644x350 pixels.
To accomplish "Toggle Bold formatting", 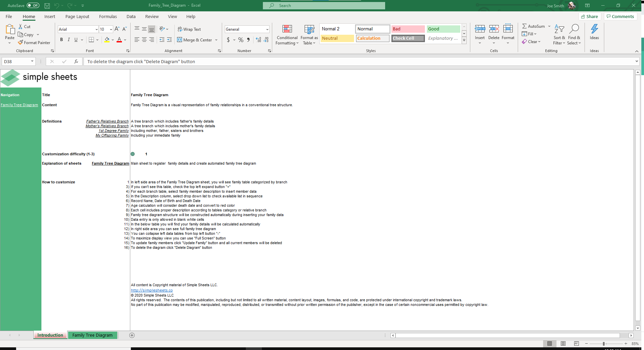I will coord(61,40).
